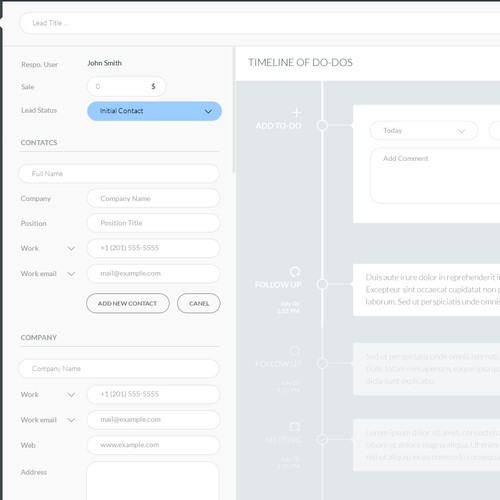Expand the contact Work email type chevron

(x=71, y=274)
